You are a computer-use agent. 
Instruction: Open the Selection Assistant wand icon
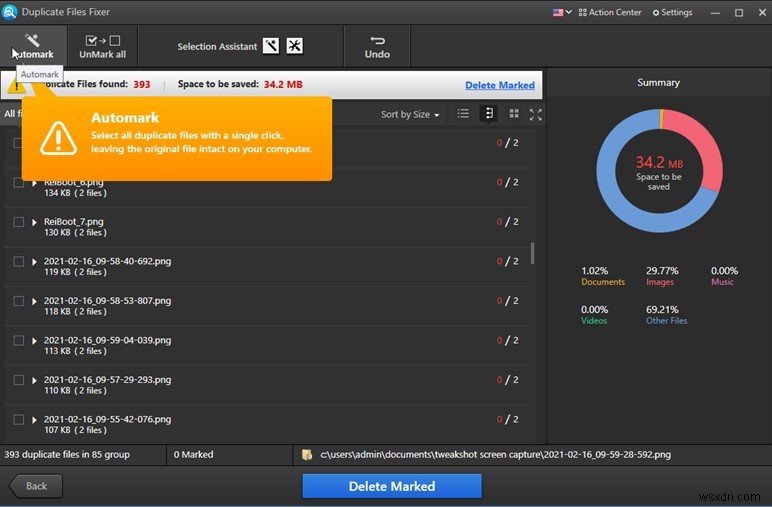pos(271,46)
